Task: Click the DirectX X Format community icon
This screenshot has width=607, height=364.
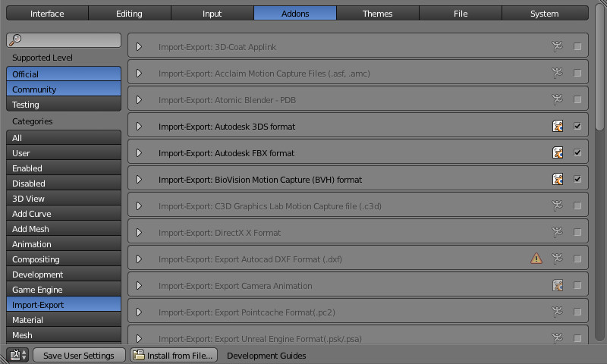Action: 558,232
